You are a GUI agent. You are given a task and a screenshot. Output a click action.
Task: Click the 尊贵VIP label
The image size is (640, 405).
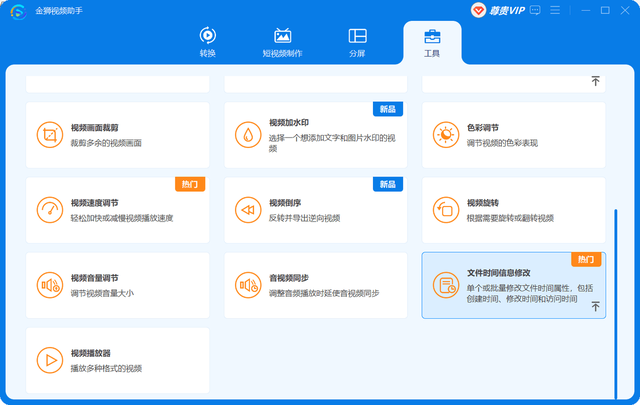point(507,11)
